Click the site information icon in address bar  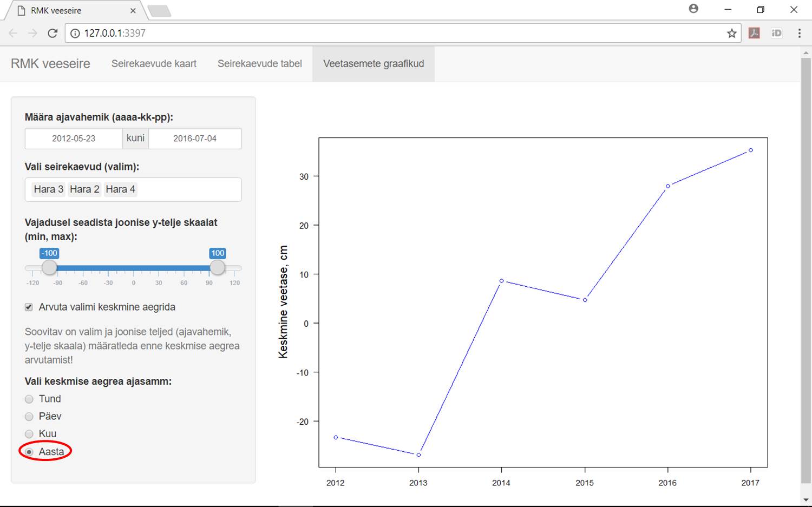tap(75, 33)
